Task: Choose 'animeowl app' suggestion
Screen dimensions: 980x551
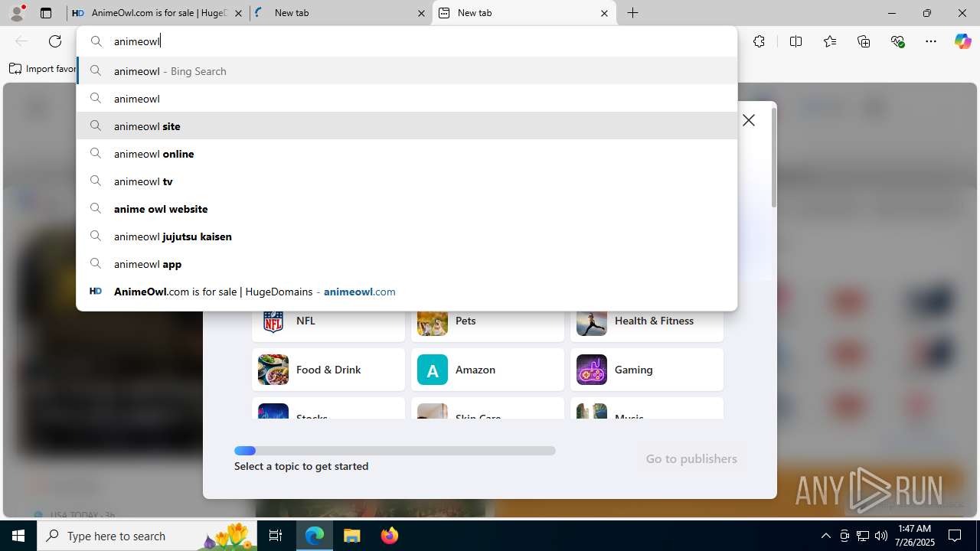Action: pos(407,264)
